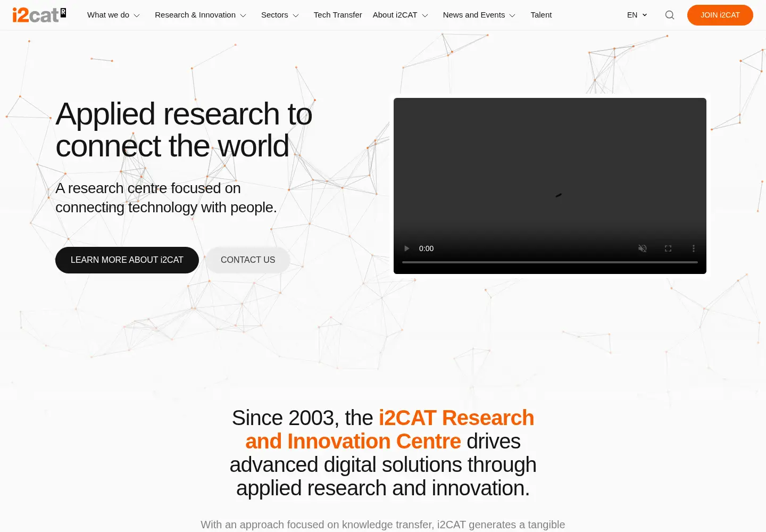Unmute the video with the speaker icon

643,248
